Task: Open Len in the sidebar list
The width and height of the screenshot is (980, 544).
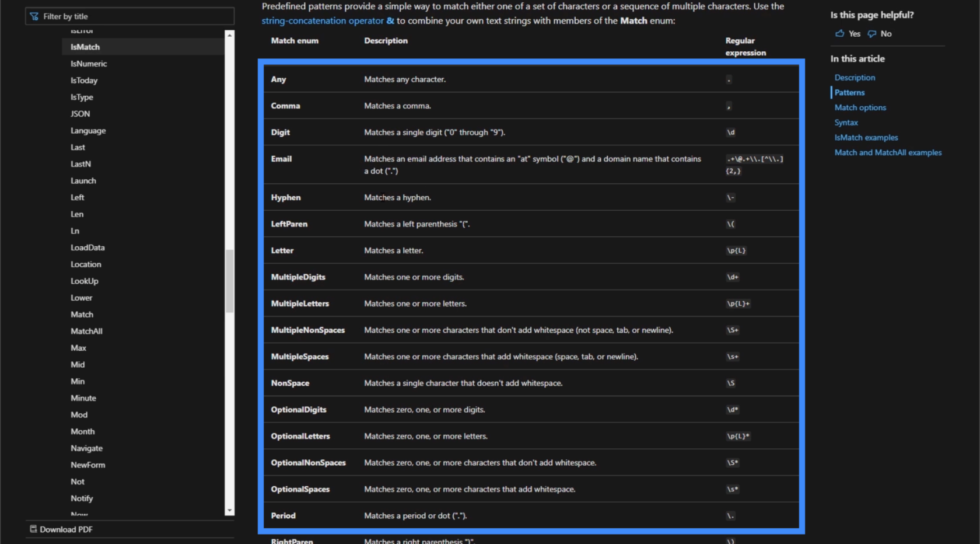Action: [77, 214]
